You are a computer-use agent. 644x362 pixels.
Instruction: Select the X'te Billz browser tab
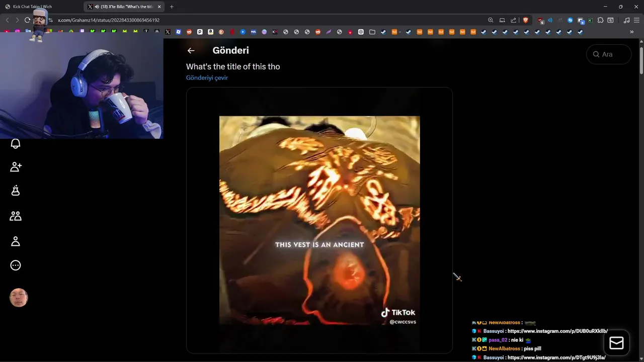[123, 7]
